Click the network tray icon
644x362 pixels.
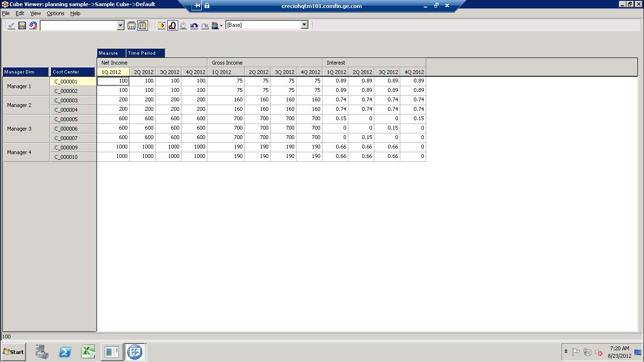tap(587, 352)
